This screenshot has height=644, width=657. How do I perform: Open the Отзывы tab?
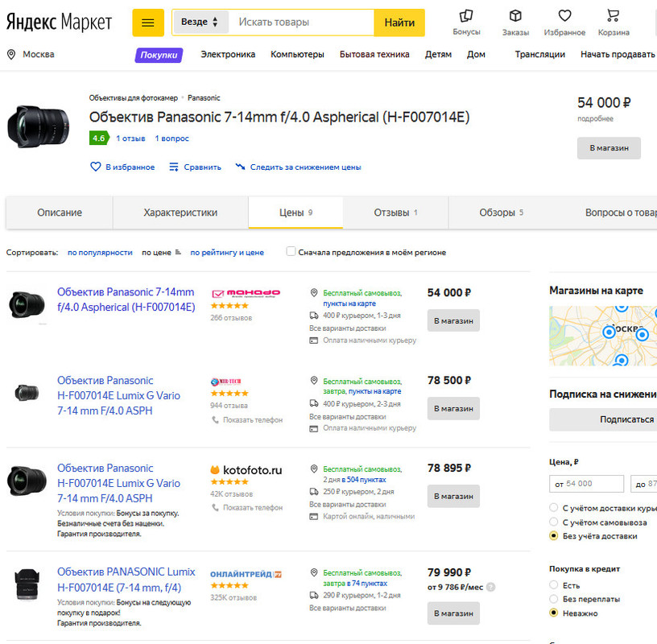(x=395, y=213)
